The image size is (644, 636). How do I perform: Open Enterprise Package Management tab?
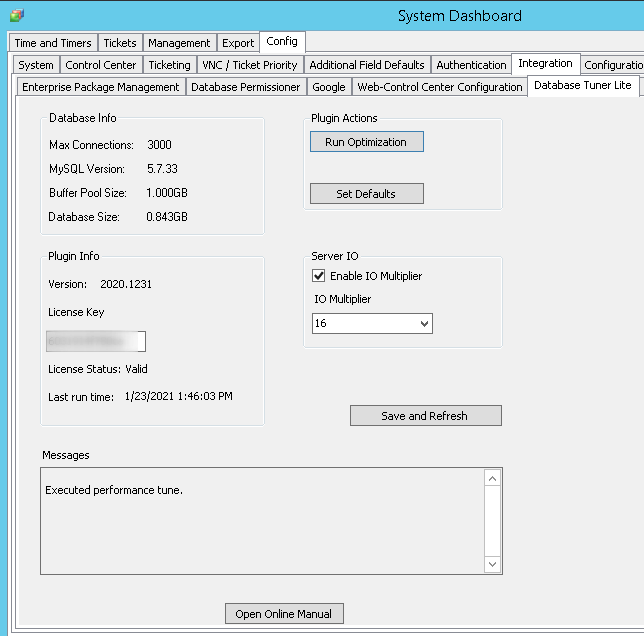pos(101,87)
